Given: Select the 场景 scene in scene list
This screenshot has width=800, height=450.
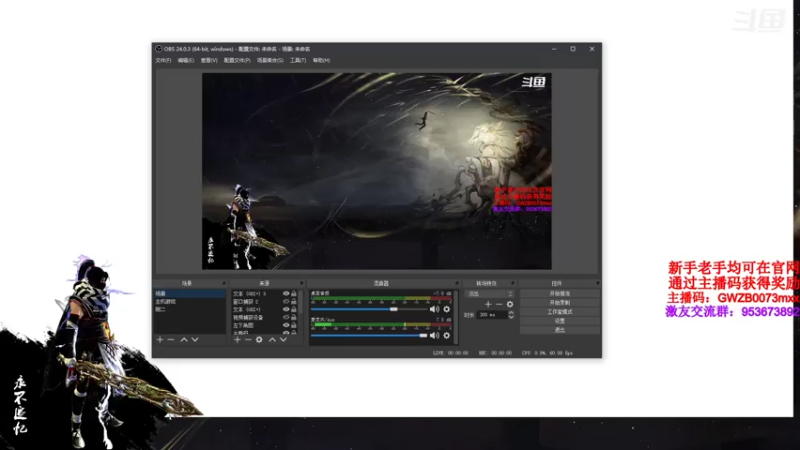Looking at the screenshot, I should (190, 294).
